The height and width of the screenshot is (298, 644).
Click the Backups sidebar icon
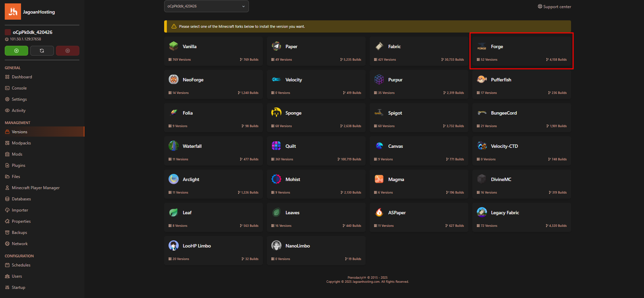7,233
